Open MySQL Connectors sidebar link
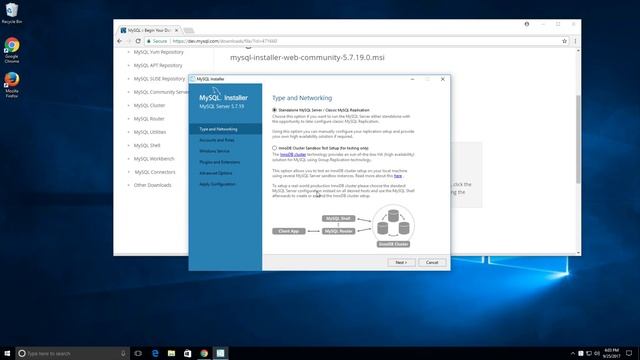Viewport: 640px width, 360px height. point(155,172)
